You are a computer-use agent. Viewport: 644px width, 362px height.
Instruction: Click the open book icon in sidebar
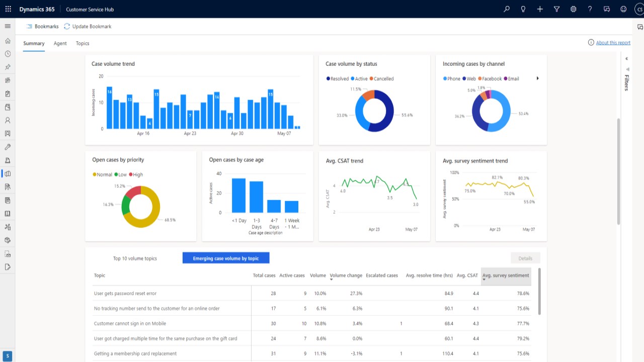[8, 214]
